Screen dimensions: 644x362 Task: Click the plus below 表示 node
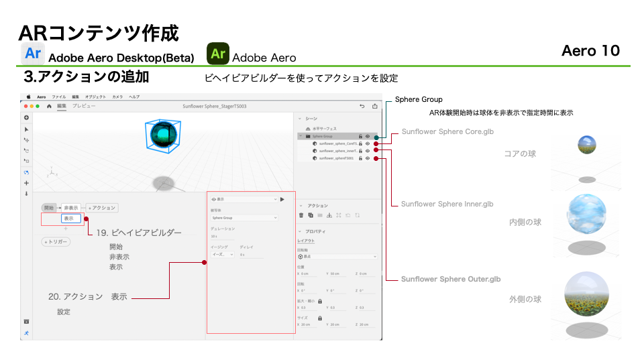click(66, 228)
